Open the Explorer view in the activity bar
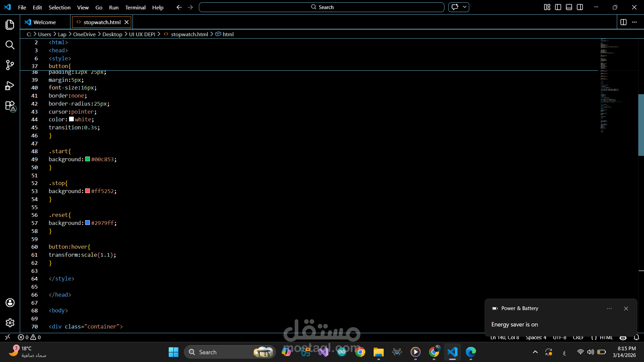Image resolution: width=644 pixels, height=362 pixels. (x=10, y=24)
